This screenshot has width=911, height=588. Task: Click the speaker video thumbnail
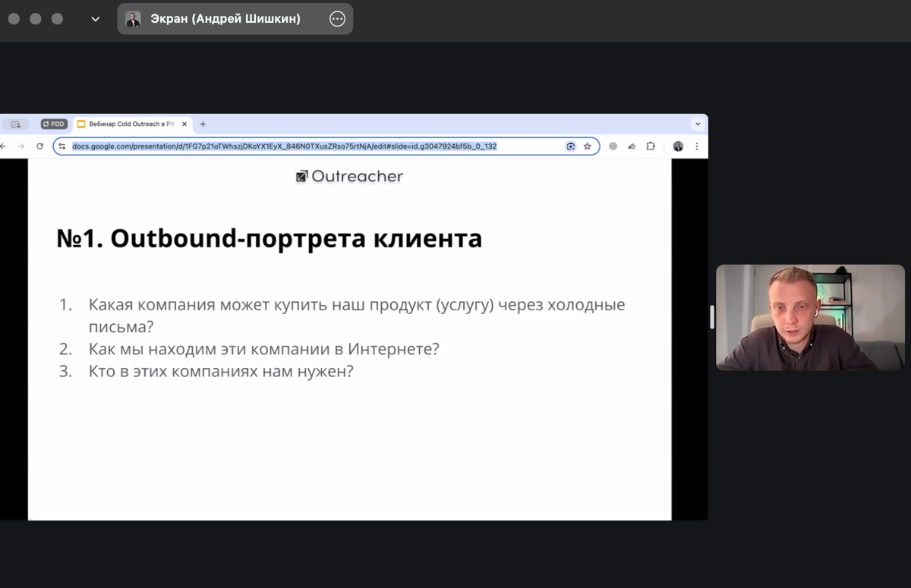pos(809,318)
